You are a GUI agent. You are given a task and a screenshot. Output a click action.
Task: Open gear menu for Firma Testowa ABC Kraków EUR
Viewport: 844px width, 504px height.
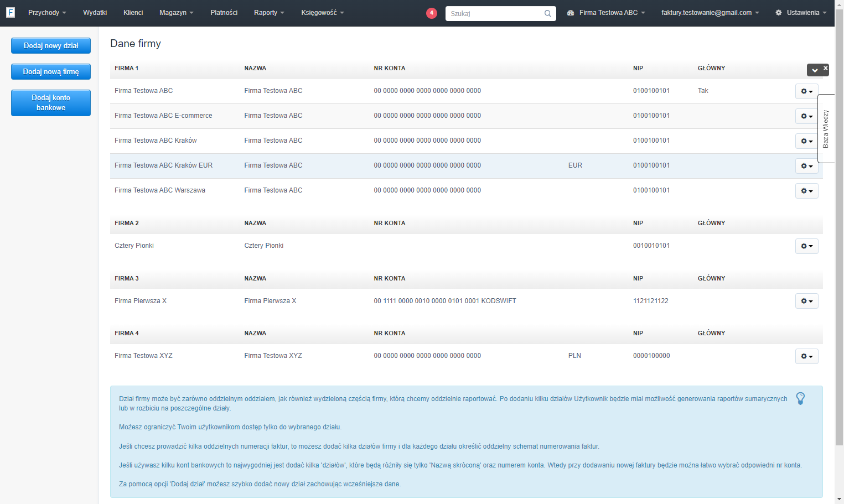806,166
